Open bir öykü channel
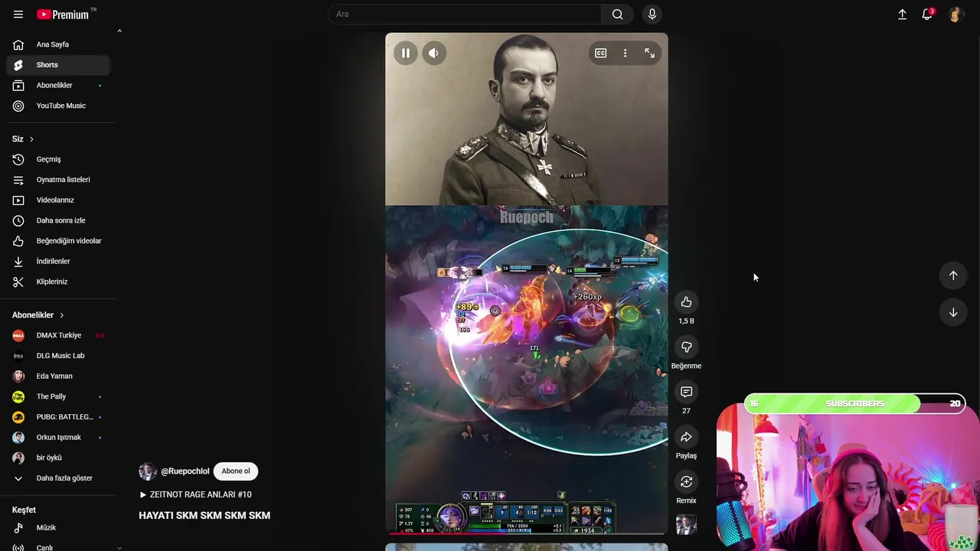 pyautogui.click(x=58, y=458)
